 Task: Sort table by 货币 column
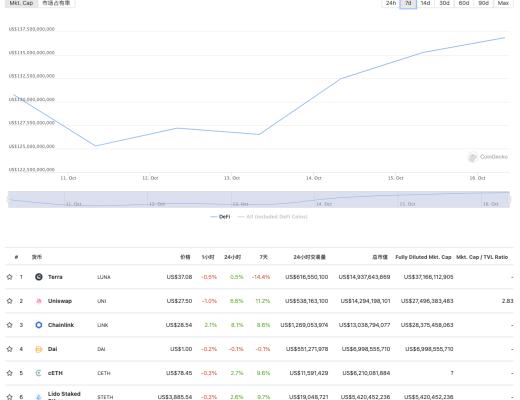point(37,257)
